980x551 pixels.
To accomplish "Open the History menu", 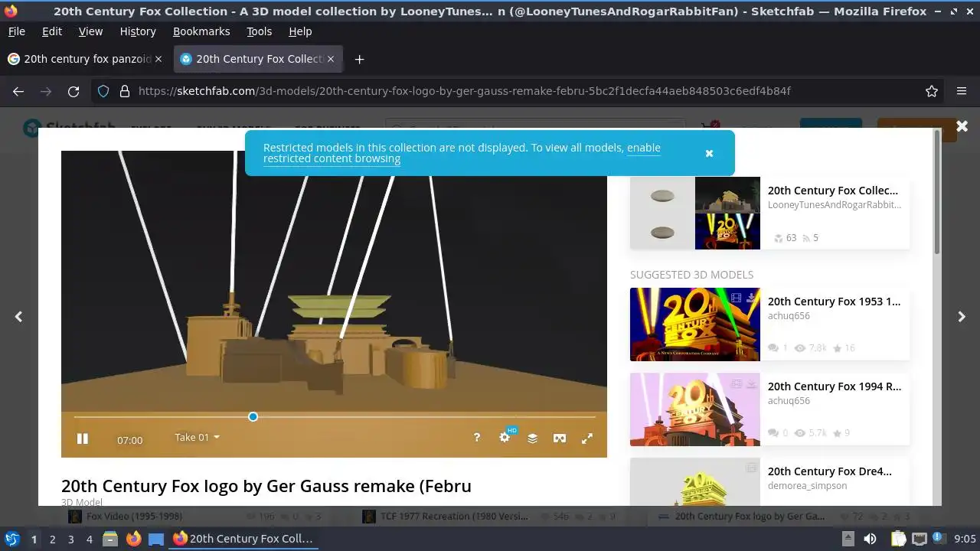I will [138, 31].
